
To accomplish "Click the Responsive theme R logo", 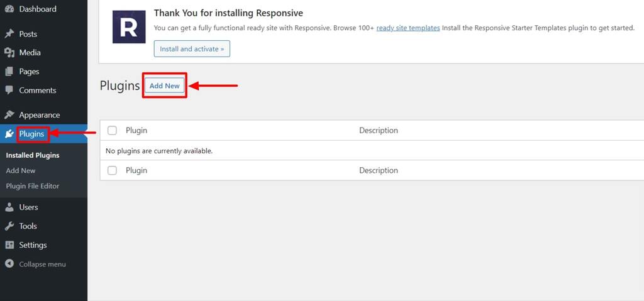I will pyautogui.click(x=129, y=26).
